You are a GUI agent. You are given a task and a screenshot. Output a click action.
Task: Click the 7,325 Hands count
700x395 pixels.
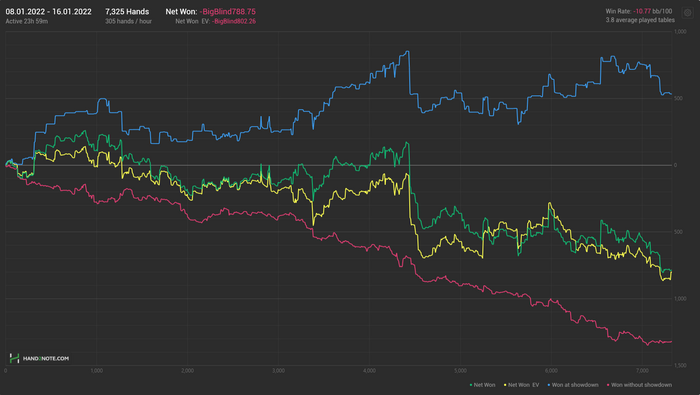pyautogui.click(x=127, y=12)
